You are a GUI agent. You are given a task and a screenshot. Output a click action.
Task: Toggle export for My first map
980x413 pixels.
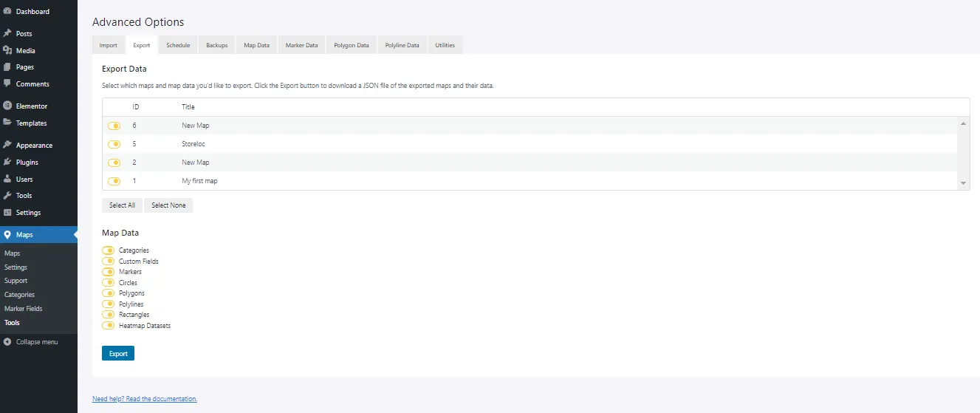pyautogui.click(x=114, y=181)
